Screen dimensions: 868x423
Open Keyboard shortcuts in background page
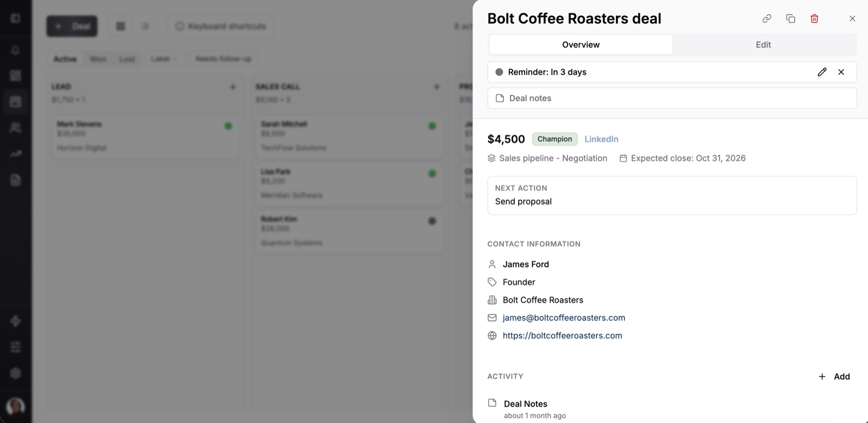tap(220, 26)
